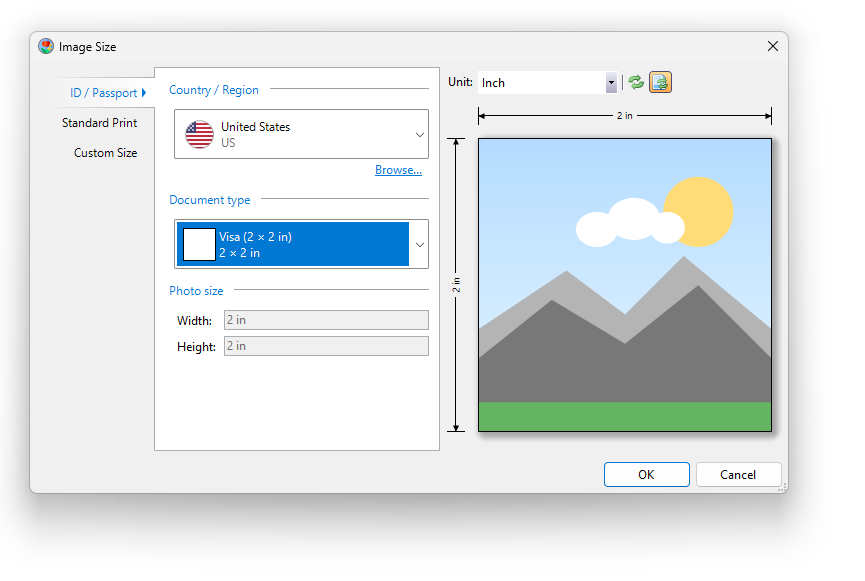Viewport: 865px width, 581px height.
Task: Click the green swap dimensions icon
Action: 636,83
